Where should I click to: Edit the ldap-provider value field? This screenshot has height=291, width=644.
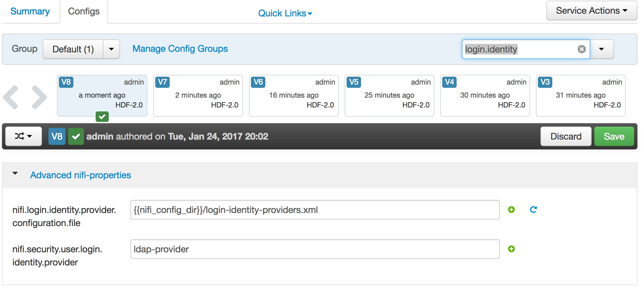click(315, 249)
